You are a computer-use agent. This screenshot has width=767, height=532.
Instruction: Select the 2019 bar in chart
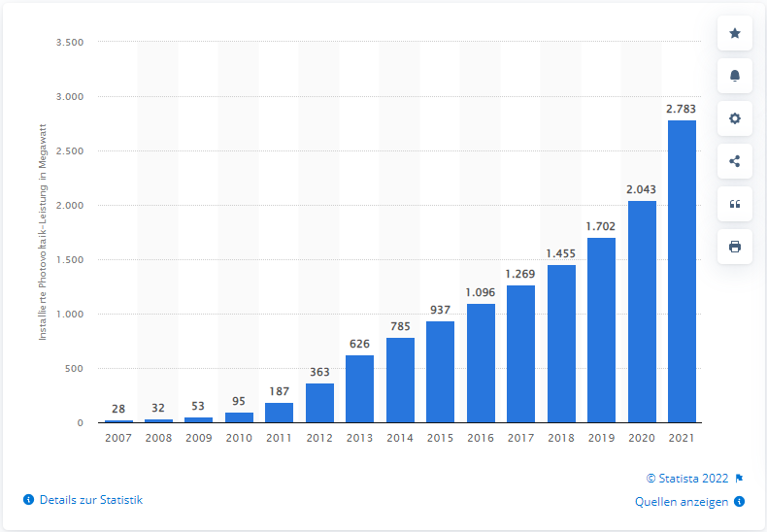pos(601,330)
